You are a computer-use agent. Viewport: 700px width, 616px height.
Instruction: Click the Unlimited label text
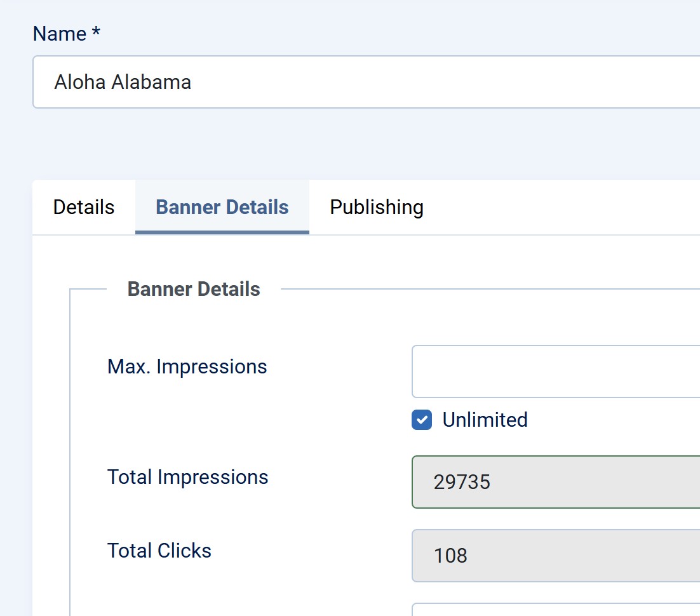tap(485, 420)
